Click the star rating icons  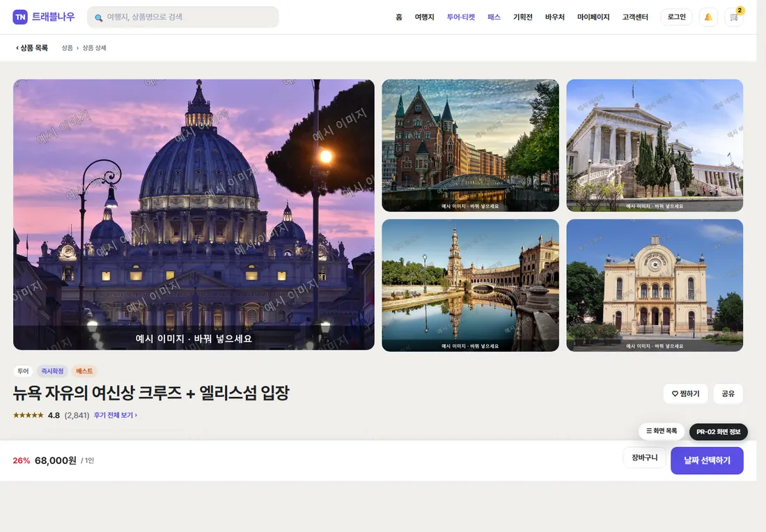[29, 415]
